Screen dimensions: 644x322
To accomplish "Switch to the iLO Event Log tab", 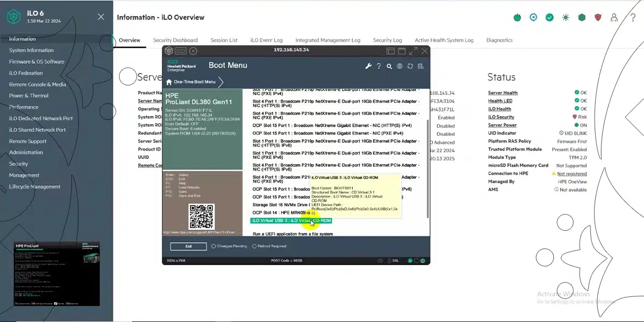I will pyautogui.click(x=266, y=40).
